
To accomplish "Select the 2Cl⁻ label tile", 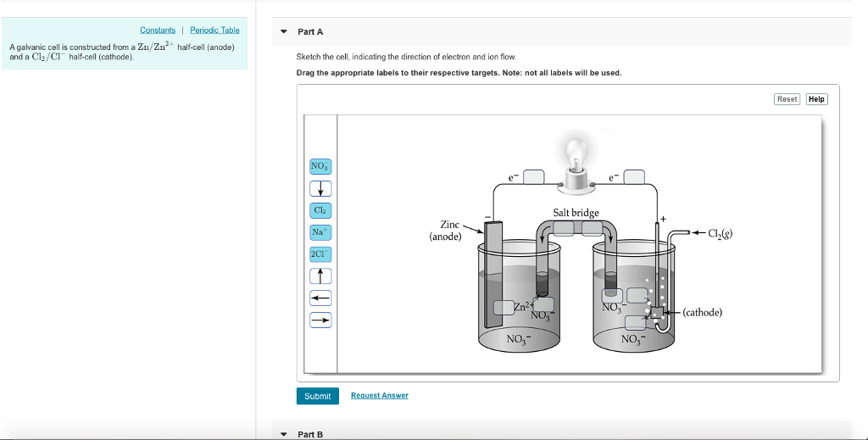I will pyautogui.click(x=320, y=253).
